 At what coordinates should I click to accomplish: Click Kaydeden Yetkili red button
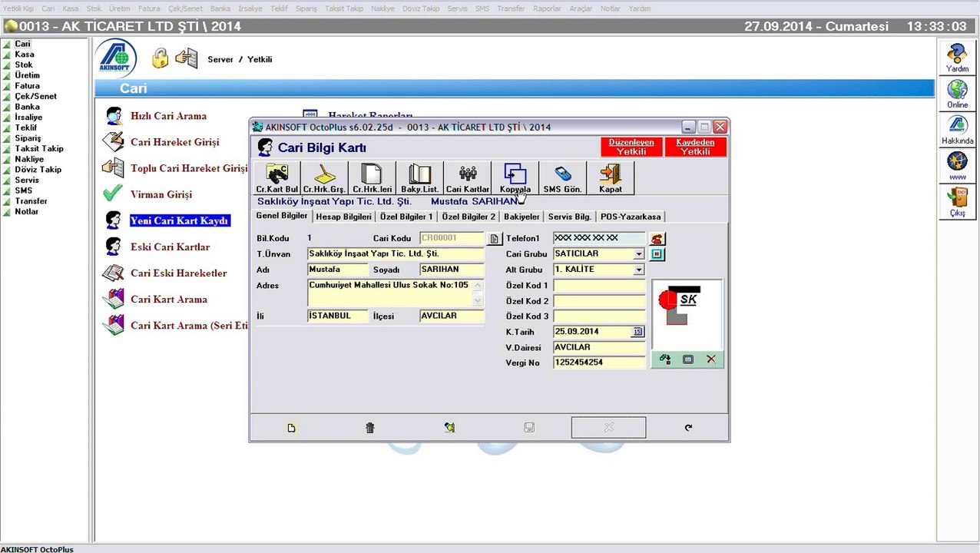pos(695,147)
